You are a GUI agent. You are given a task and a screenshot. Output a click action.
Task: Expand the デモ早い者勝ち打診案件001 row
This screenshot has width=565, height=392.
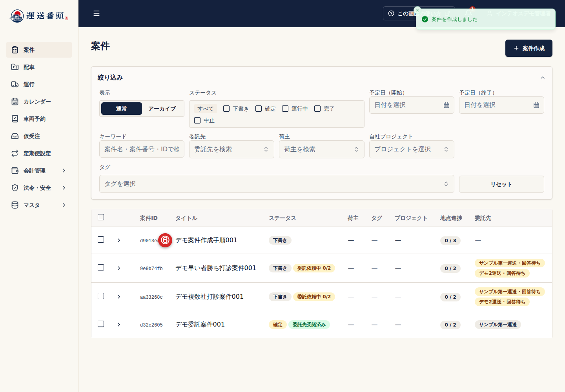(119, 268)
